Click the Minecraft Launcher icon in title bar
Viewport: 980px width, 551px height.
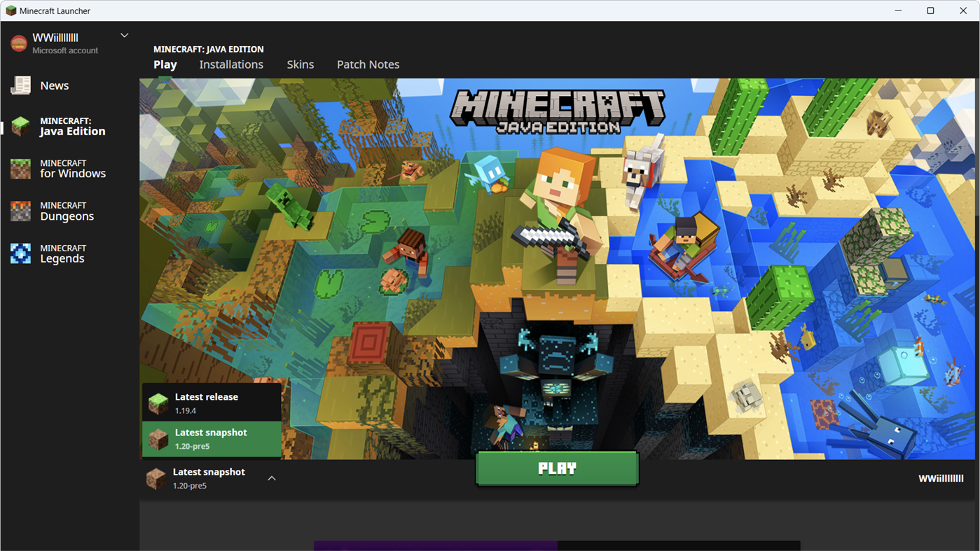tap(10, 11)
